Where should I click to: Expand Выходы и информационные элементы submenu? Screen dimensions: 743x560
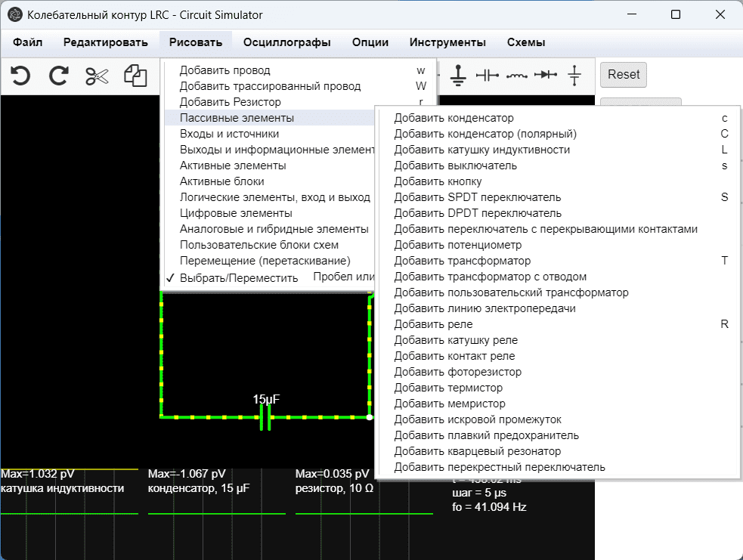(x=270, y=150)
